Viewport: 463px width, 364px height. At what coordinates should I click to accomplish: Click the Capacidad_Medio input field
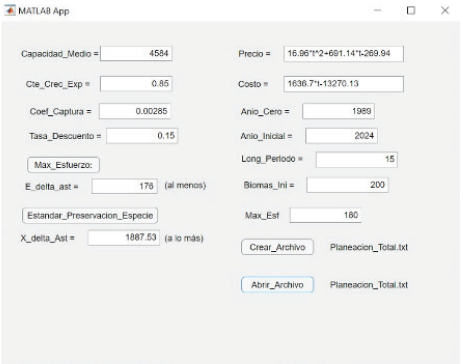(x=136, y=53)
